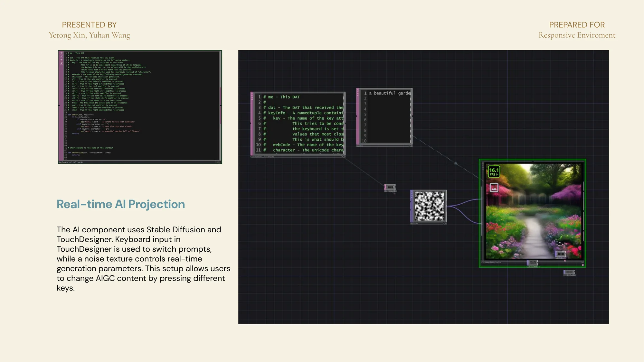
Task: Click the 'keyboardin2_callbacks' label under code editor
Action: click(x=71, y=162)
